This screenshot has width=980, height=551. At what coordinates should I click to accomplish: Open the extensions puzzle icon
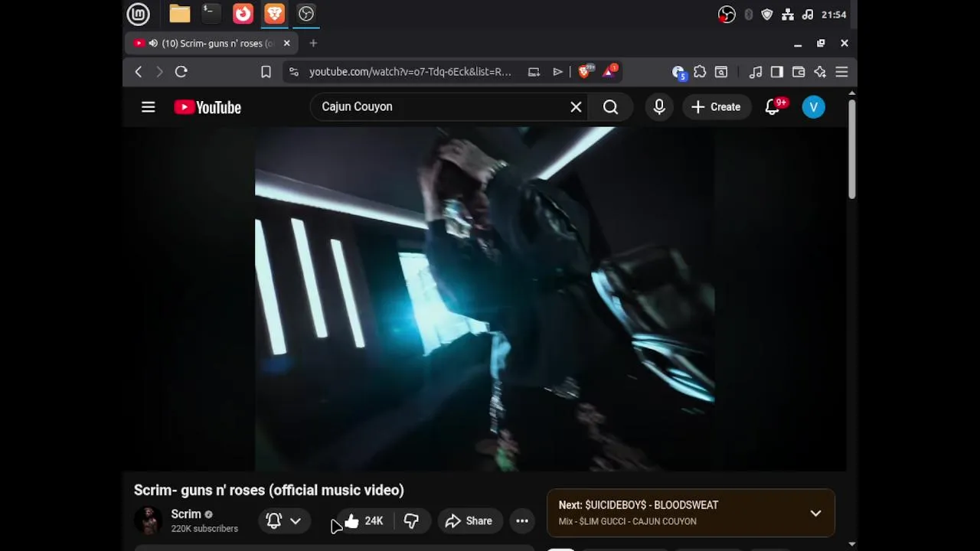pos(700,72)
